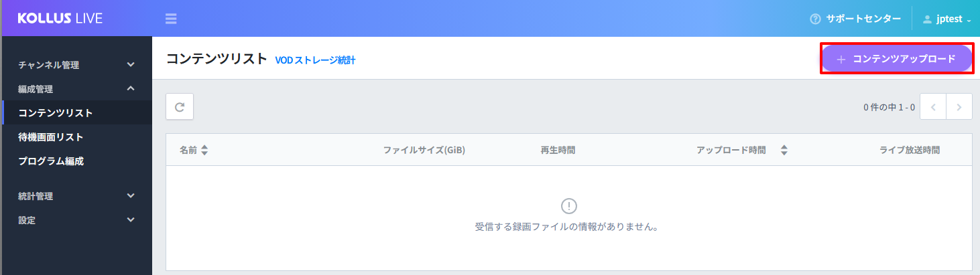Click the jptest user avatar icon
The width and height of the screenshot is (980, 275).
click(928, 19)
